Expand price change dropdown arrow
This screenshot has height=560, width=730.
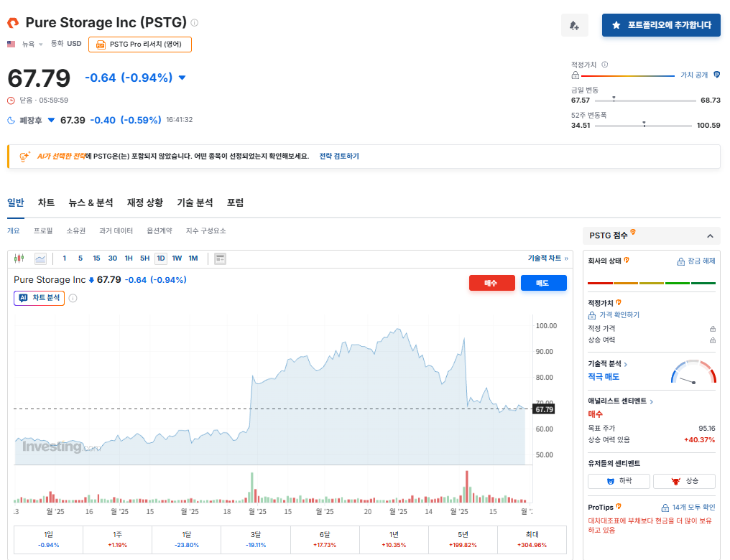click(182, 78)
